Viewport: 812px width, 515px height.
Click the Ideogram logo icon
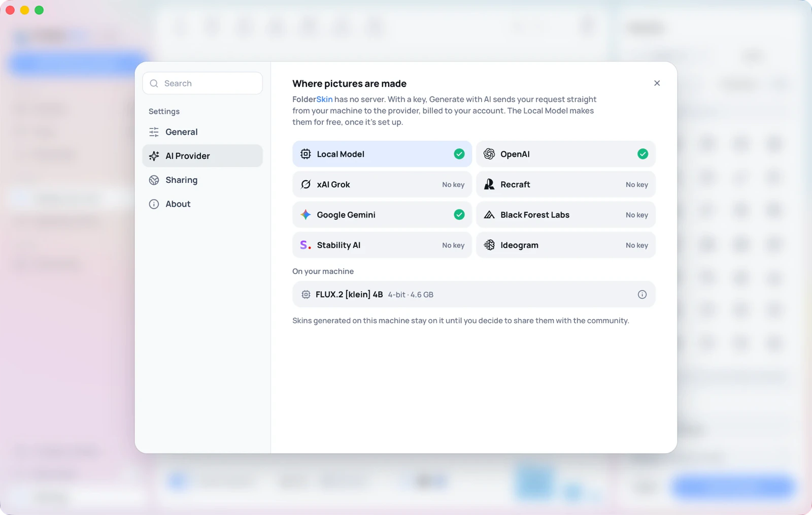click(489, 245)
